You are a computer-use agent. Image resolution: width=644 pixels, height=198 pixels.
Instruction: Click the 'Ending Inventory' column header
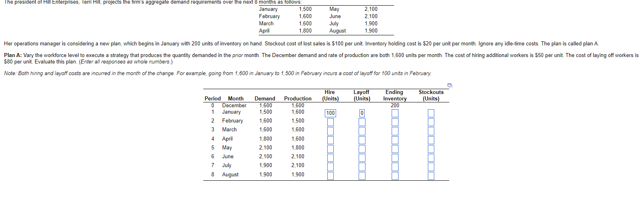click(x=395, y=95)
